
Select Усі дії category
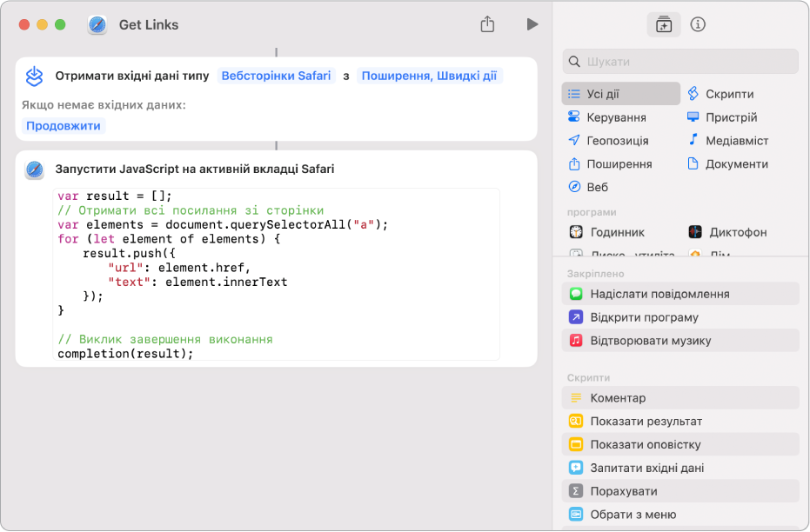point(621,94)
